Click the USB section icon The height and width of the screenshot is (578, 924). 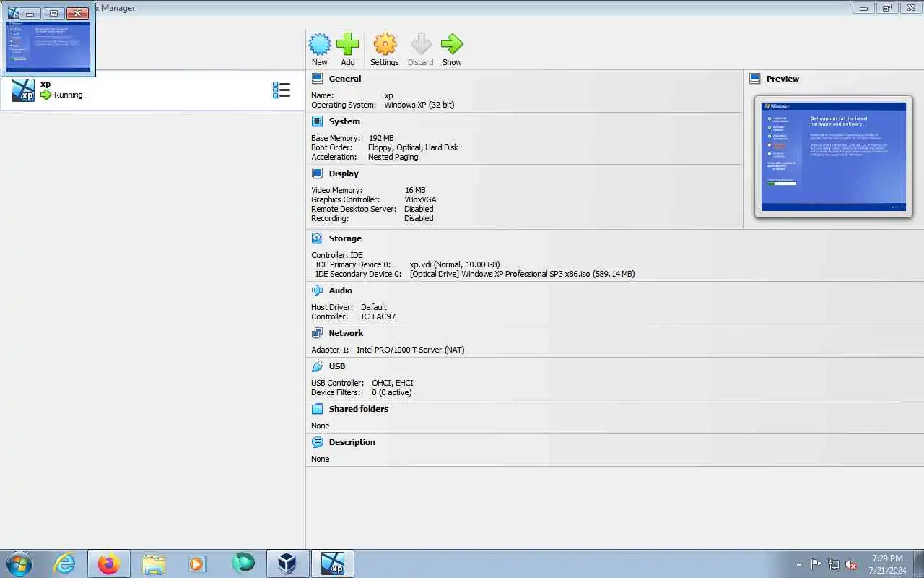click(317, 366)
